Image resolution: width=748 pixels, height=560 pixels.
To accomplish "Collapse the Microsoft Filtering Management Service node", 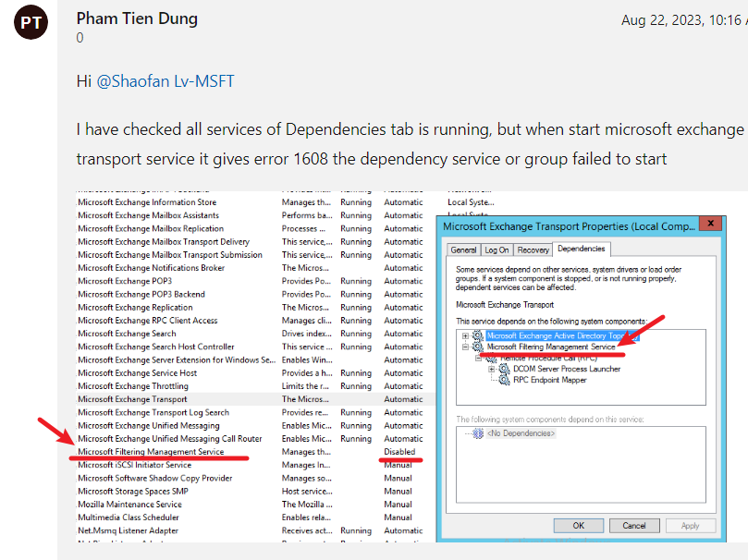I will pos(465,347).
